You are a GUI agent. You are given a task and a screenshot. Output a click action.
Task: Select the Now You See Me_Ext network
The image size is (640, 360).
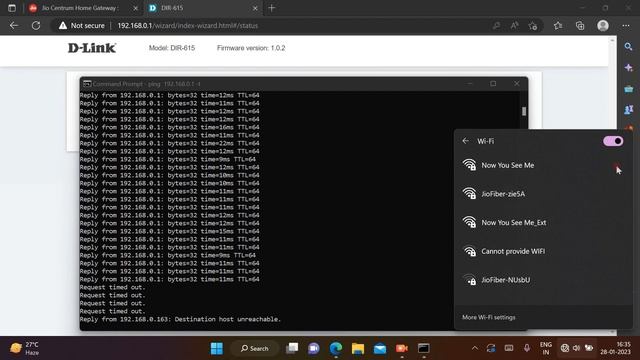coord(543,222)
